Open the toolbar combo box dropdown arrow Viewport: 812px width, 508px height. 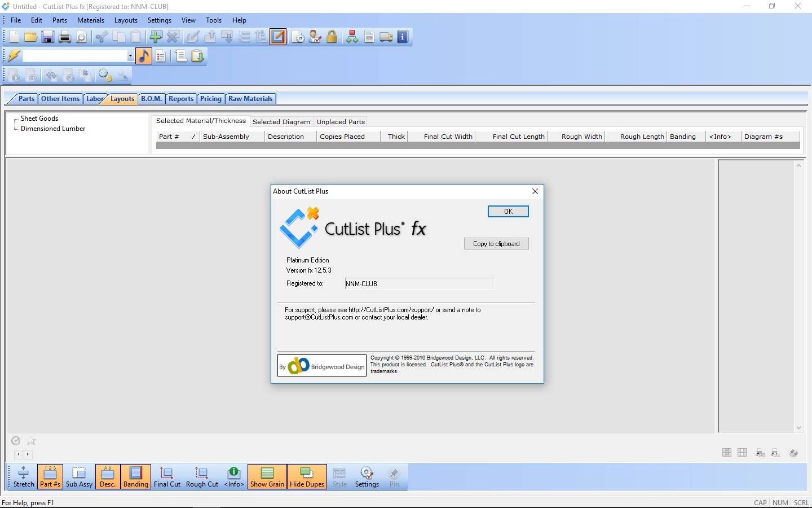coord(130,56)
